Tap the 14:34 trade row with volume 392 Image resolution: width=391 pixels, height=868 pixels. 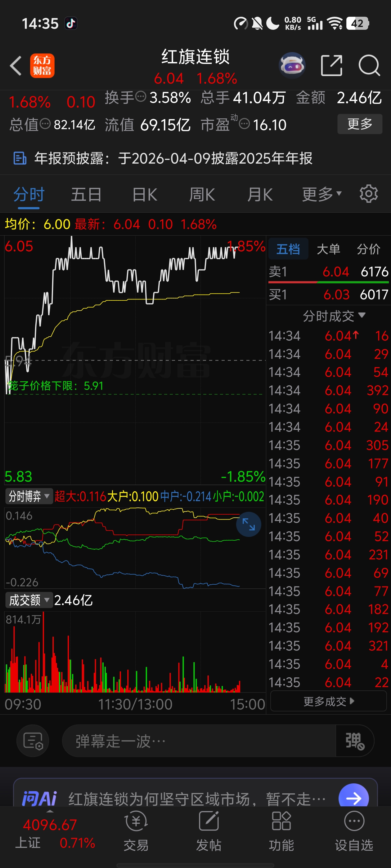[329, 390]
